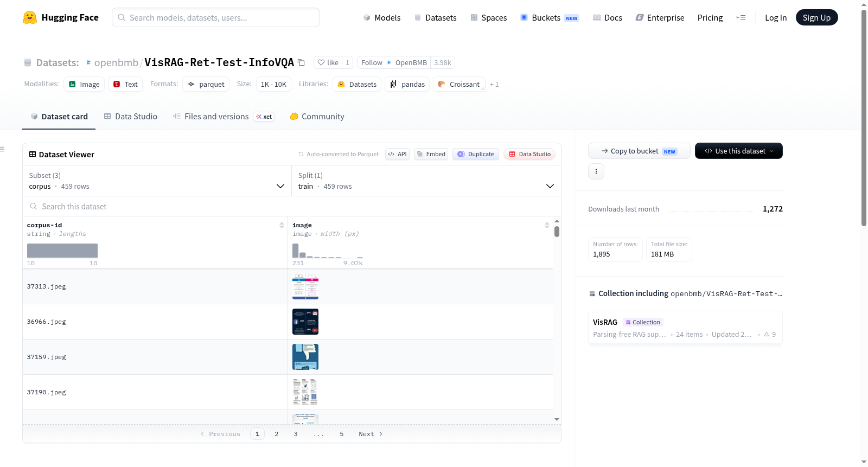
Task: Click the like count 1
Action: point(348,62)
